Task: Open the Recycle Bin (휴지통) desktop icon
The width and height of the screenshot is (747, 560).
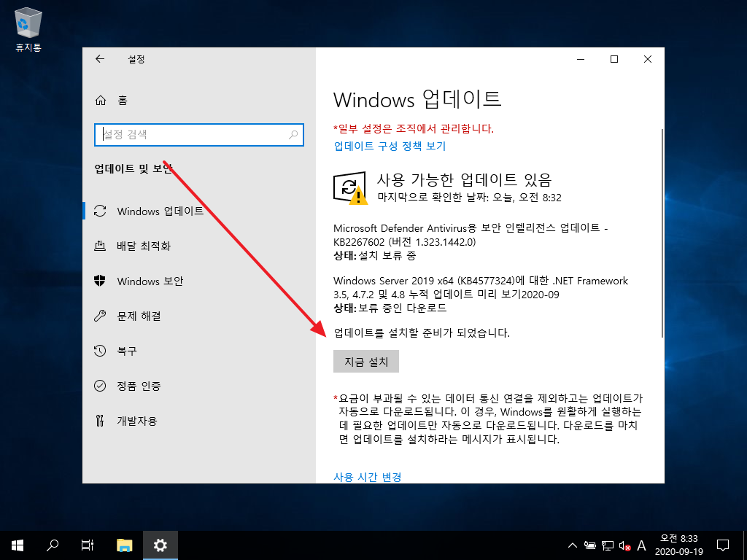Action: click(x=28, y=29)
